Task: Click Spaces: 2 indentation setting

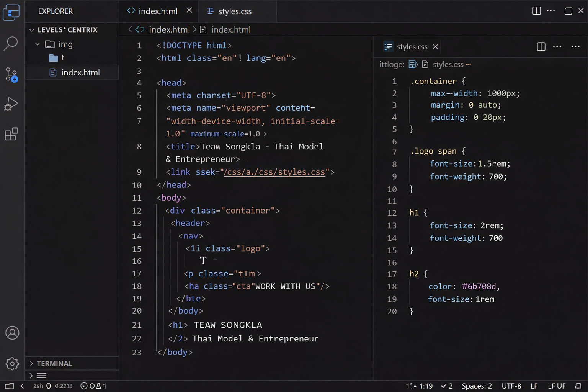Action: [477, 386]
